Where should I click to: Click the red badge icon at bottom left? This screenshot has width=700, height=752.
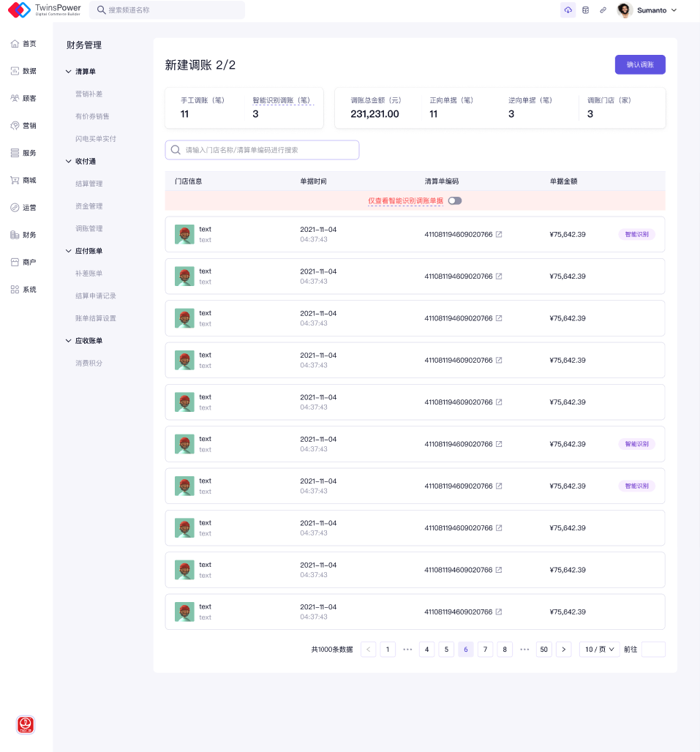pyautogui.click(x=26, y=725)
